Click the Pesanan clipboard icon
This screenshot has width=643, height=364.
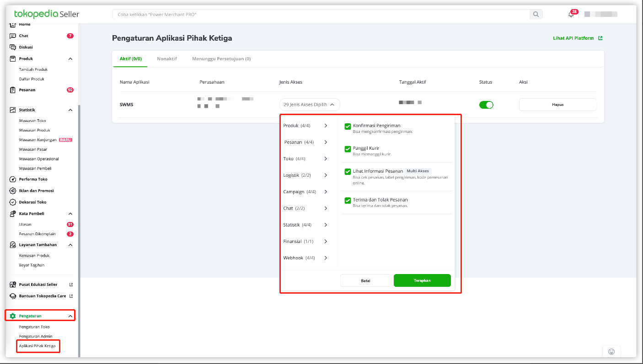tap(13, 90)
